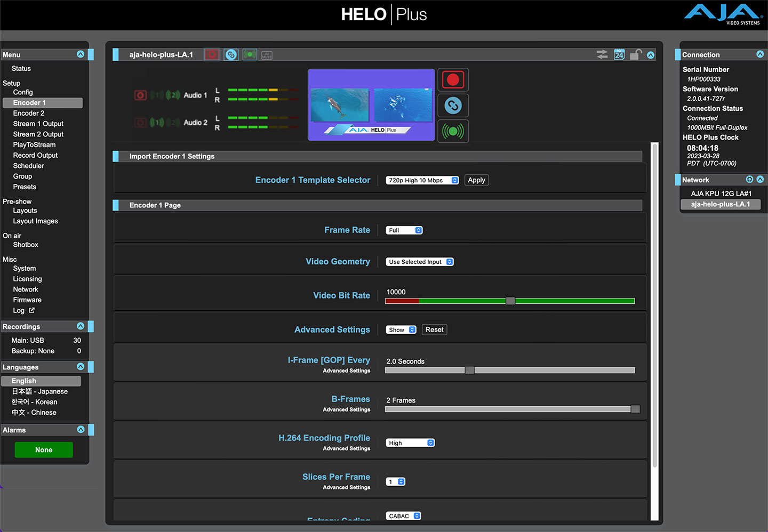Click the Video Bit Rate slider handle
Image resolution: width=768 pixels, height=532 pixels.
tap(510, 301)
